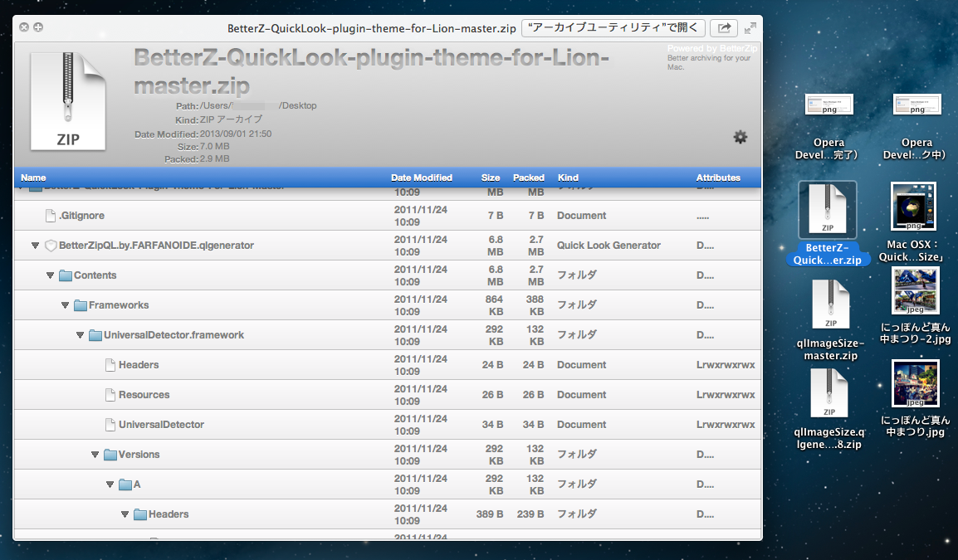Collapse the Versions folder

95,454
